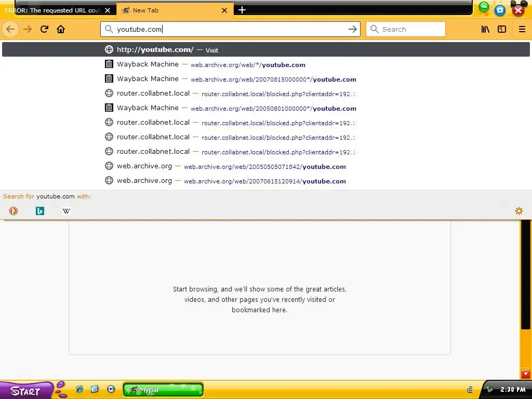Open web.archive.org 20070615120914 youtube suggestion
The image size is (532, 399).
point(265,181)
